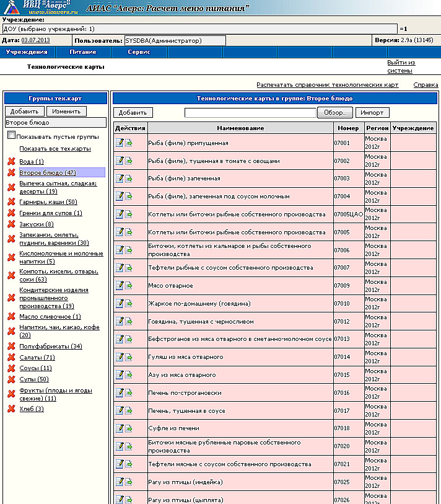Open the Учреждения menu
The height and width of the screenshot is (504, 441).
[27, 51]
